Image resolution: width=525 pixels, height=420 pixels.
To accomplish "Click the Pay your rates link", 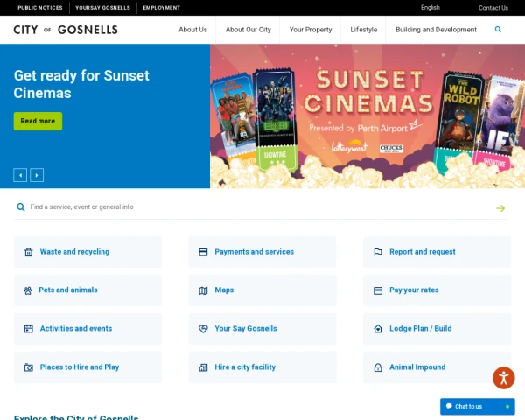I will click(x=414, y=290).
